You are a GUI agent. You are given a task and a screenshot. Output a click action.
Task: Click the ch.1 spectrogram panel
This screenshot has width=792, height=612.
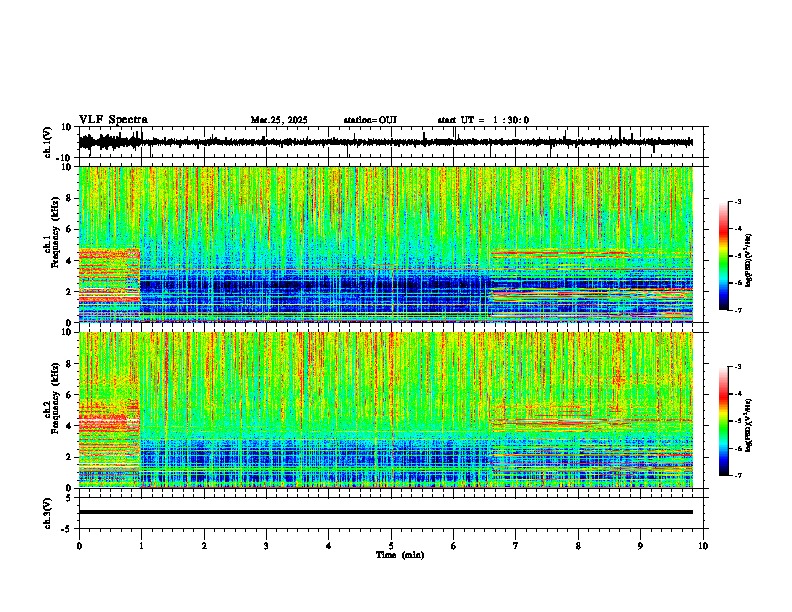386,244
